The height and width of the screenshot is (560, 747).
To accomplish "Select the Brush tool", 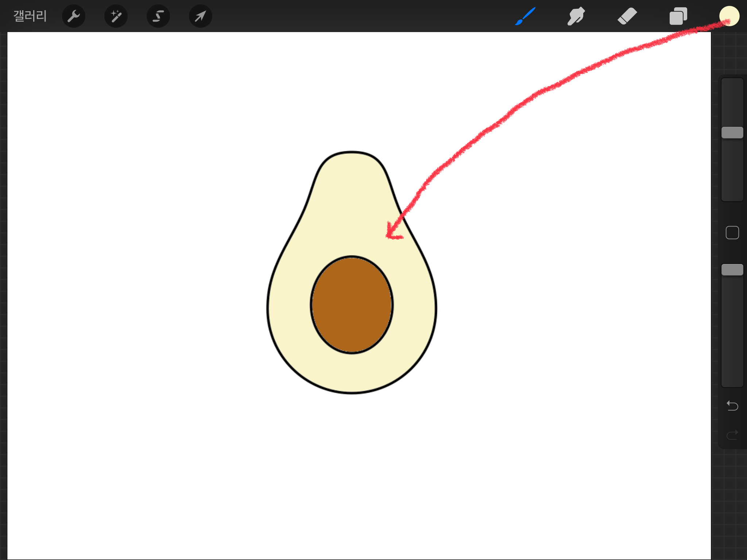I will click(x=525, y=16).
